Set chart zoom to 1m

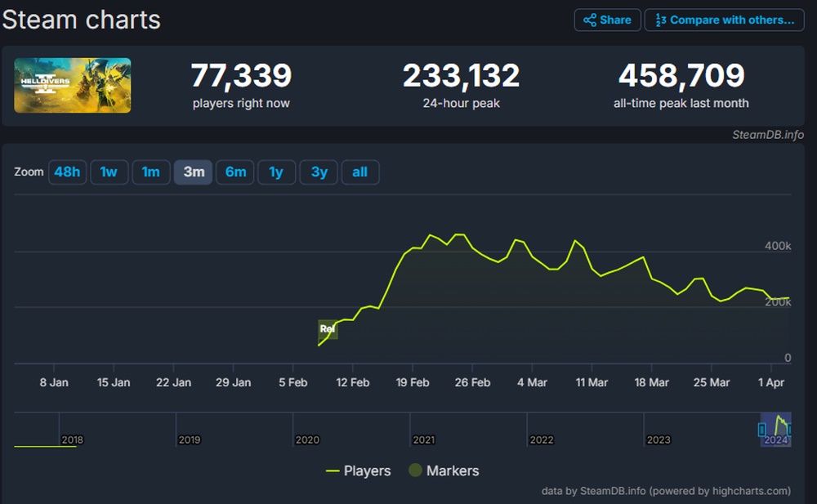151,172
